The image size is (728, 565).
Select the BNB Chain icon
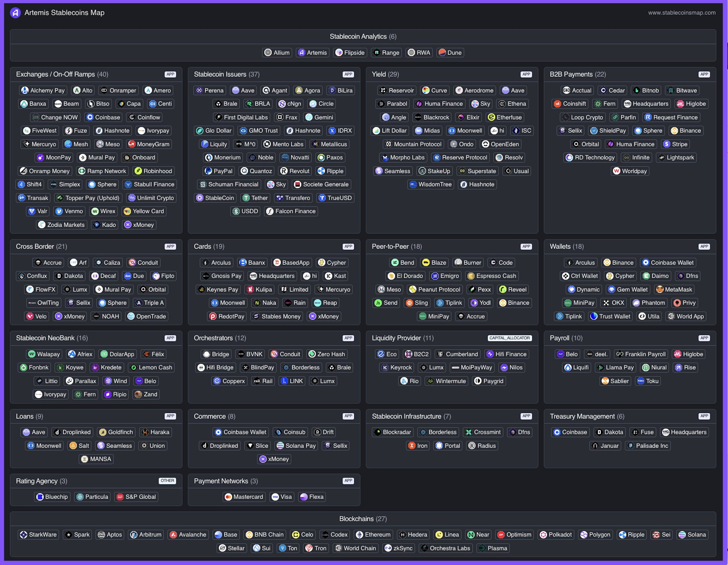coord(249,535)
